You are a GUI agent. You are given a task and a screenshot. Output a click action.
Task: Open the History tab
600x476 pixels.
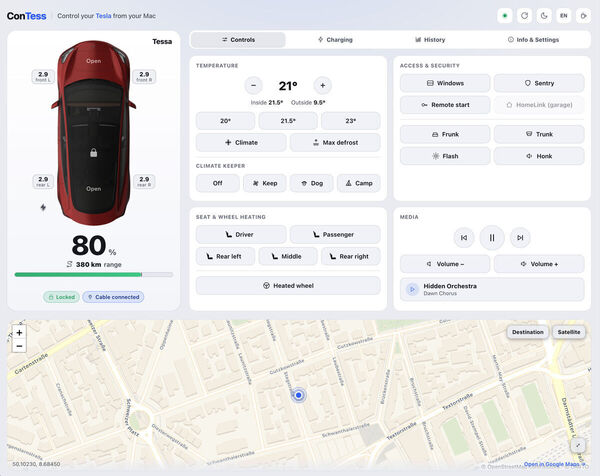point(430,40)
